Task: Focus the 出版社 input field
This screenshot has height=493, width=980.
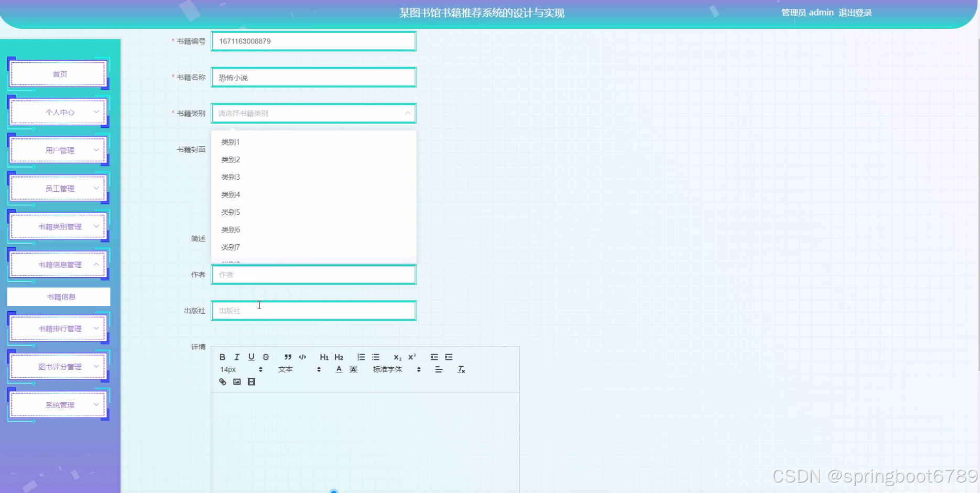Action: [x=313, y=311]
